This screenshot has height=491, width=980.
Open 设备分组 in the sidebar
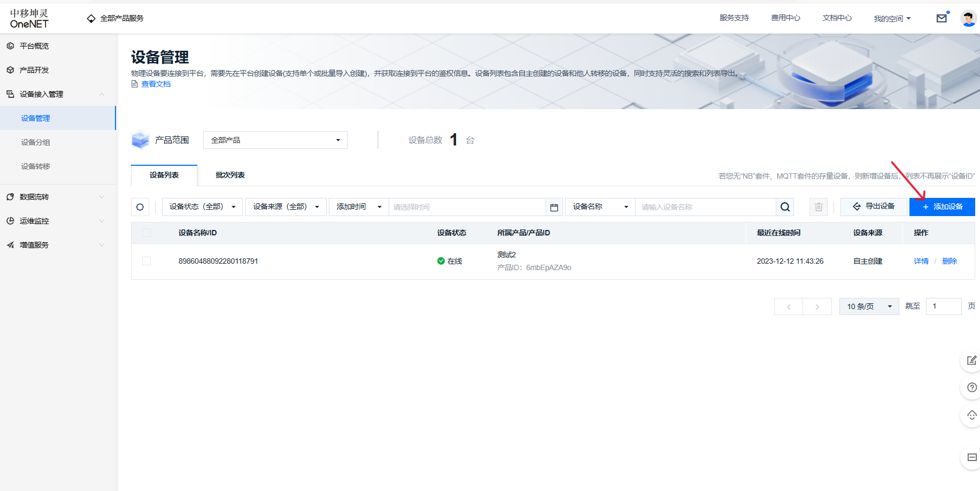pos(35,142)
